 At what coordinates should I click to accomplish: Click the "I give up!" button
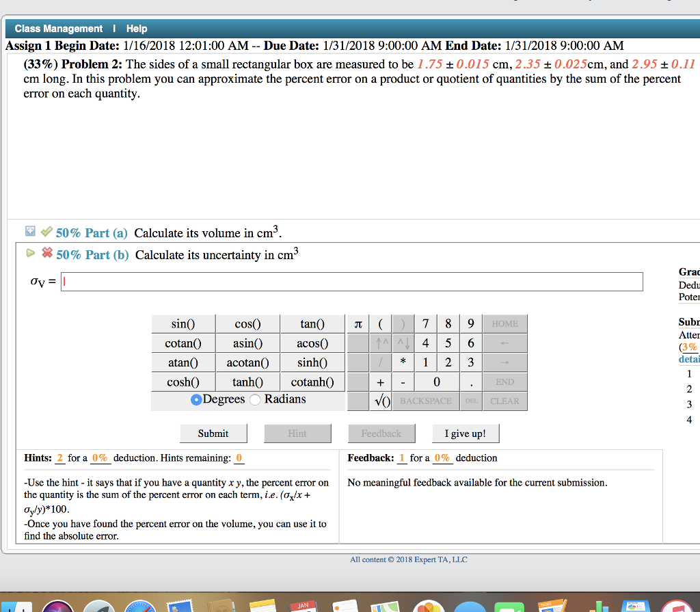pos(465,434)
